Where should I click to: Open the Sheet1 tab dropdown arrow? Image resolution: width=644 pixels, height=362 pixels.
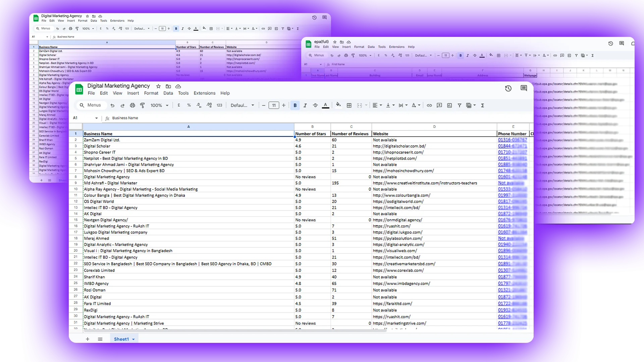(x=133, y=340)
